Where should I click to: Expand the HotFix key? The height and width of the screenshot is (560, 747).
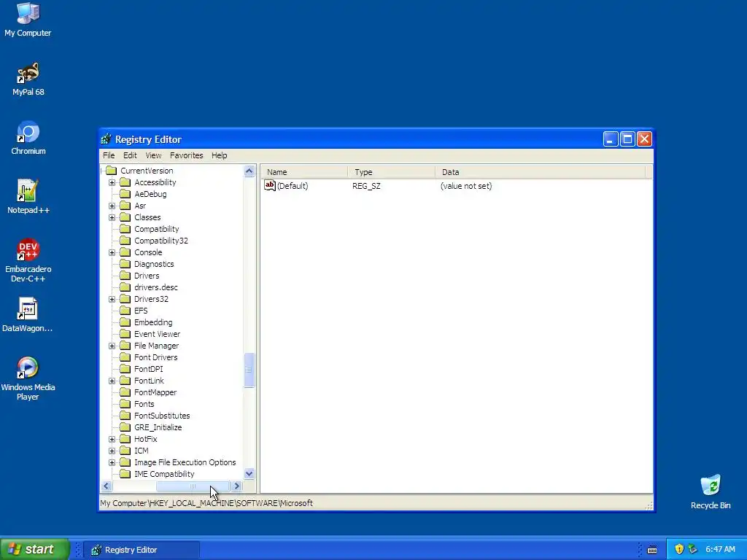tap(112, 439)
